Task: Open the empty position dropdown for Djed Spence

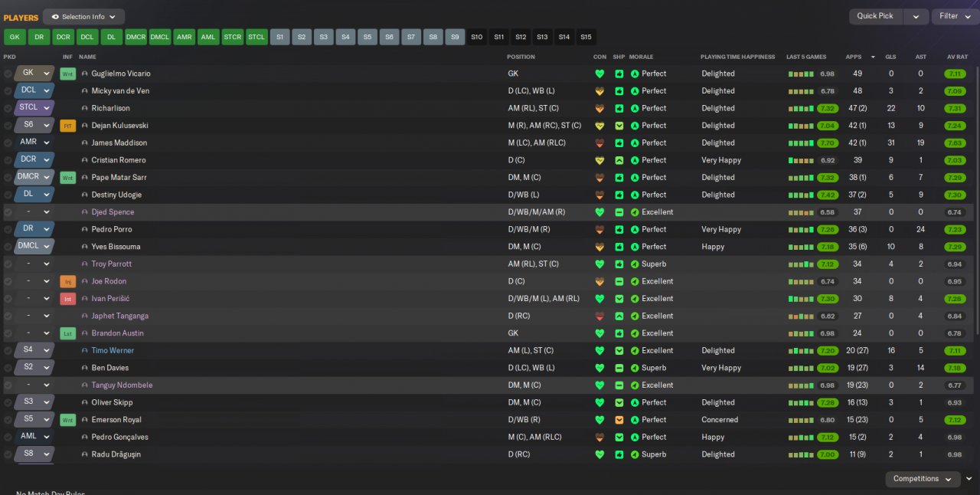Action: tap(34, 212)
